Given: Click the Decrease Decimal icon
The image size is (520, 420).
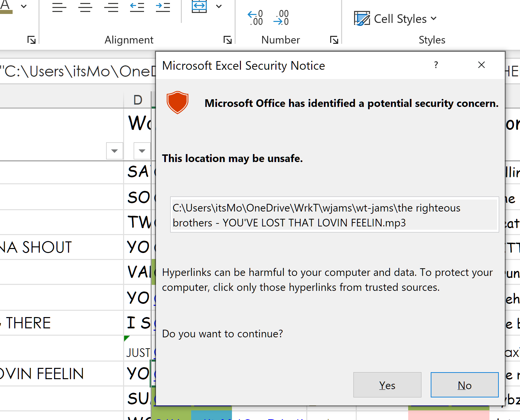Looking at the screenshot, I should coord(280,18).
